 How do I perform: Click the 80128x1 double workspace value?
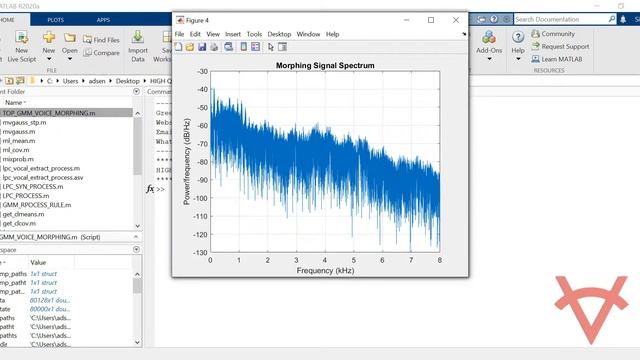click(50, 300)
